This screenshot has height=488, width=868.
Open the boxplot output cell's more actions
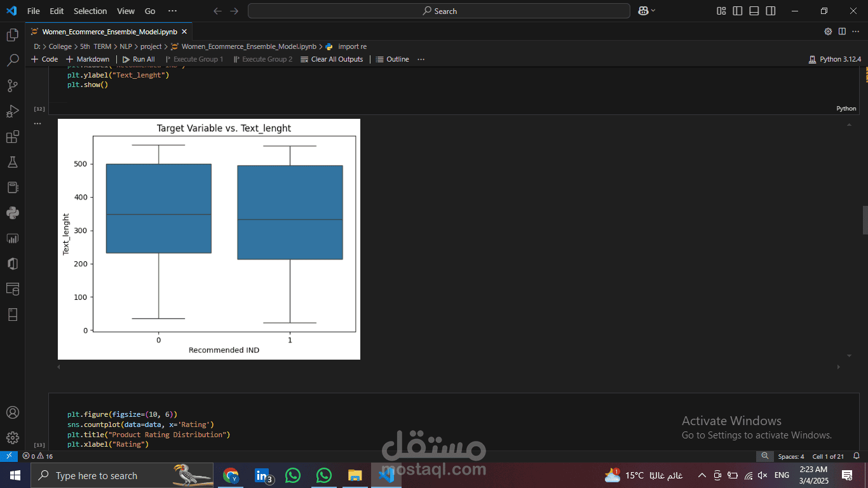tap(37, 123)
